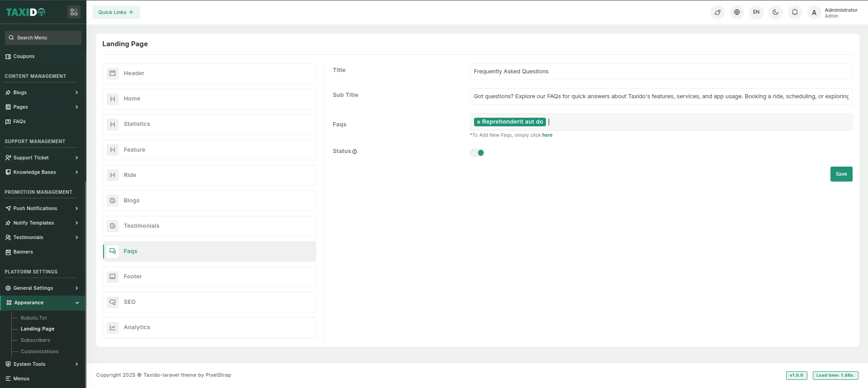Image resolution: width=868 pixels, height=388 pixels.
Task: Toggle dark mode moon icon
Action: pos(775,12)
